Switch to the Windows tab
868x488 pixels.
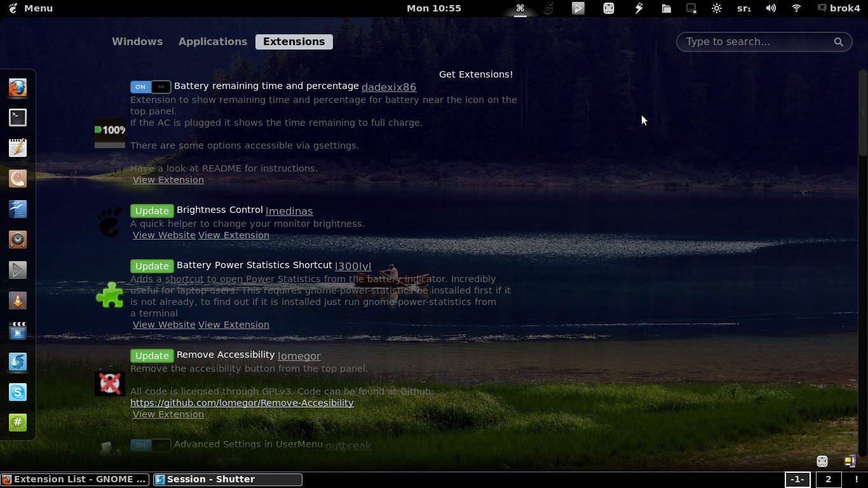tap(137, 41)
